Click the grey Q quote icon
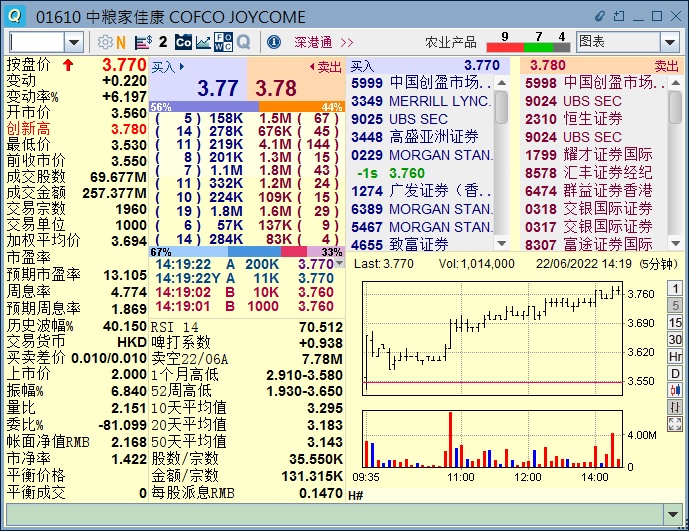The height and width of the screenshot is (531, 689). pyautogui.click(x=243, y=42)
